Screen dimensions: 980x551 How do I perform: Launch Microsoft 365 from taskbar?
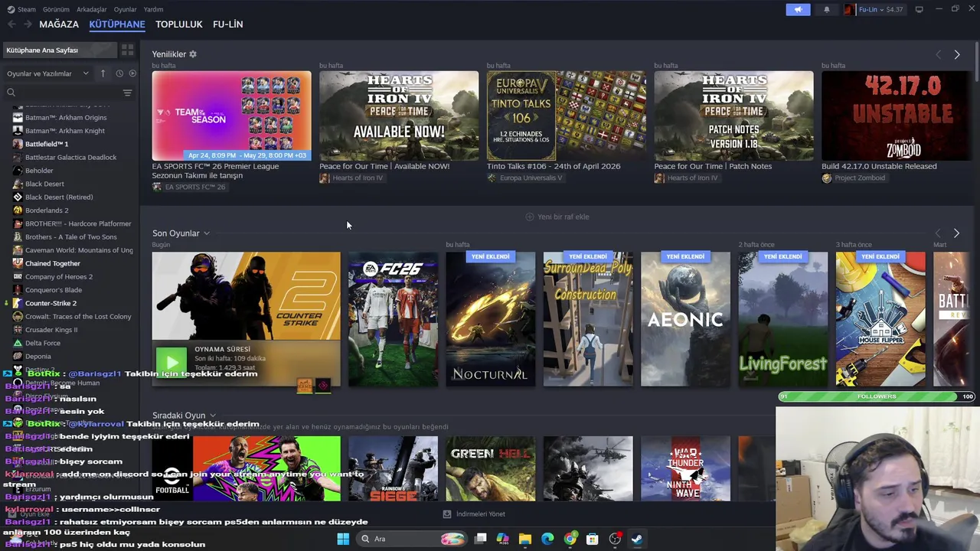click(x=502, y=539)
